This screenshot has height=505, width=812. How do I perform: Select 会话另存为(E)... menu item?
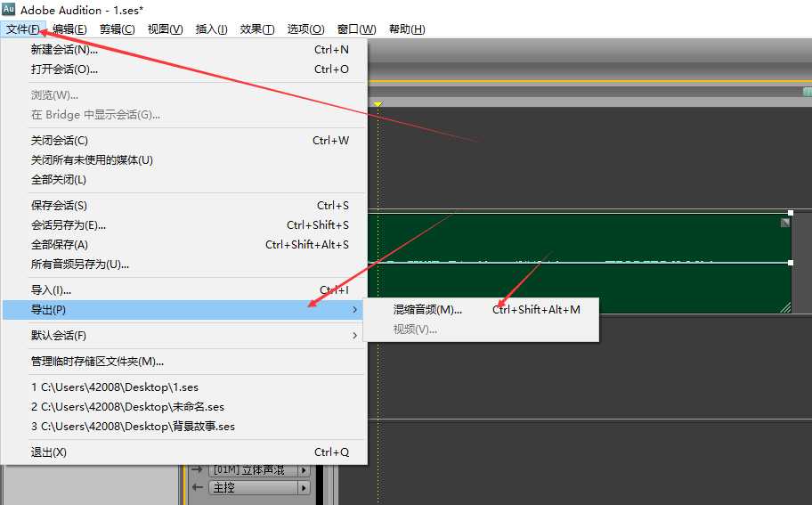pyautogui.click(x=184, y=225)
